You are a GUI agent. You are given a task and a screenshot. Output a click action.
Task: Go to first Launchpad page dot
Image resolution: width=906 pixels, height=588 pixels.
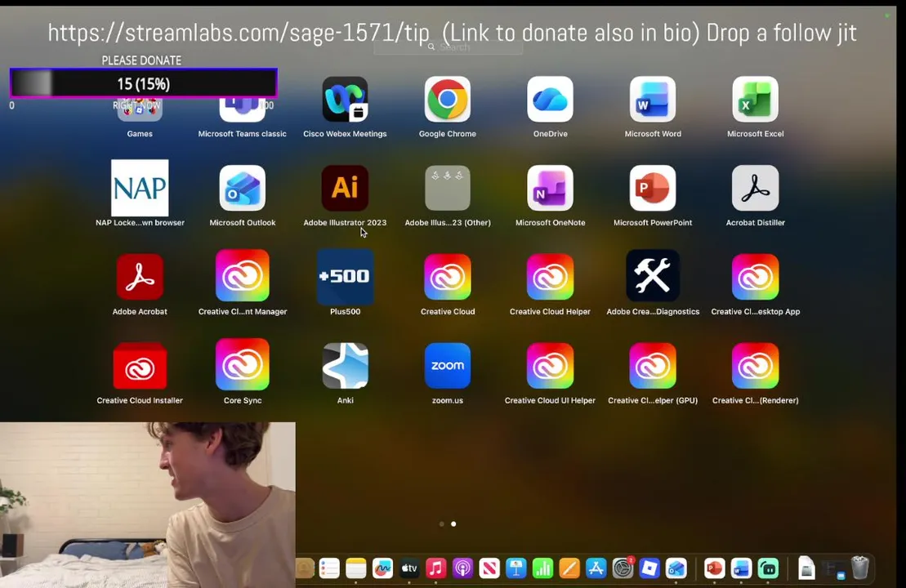(442, 523)
